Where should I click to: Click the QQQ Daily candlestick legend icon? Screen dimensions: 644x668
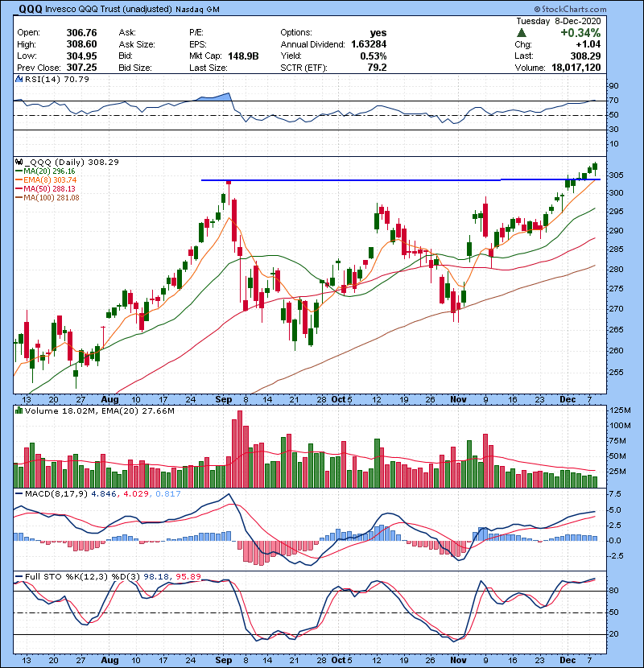pyautogui.click(x=19, y=162)
